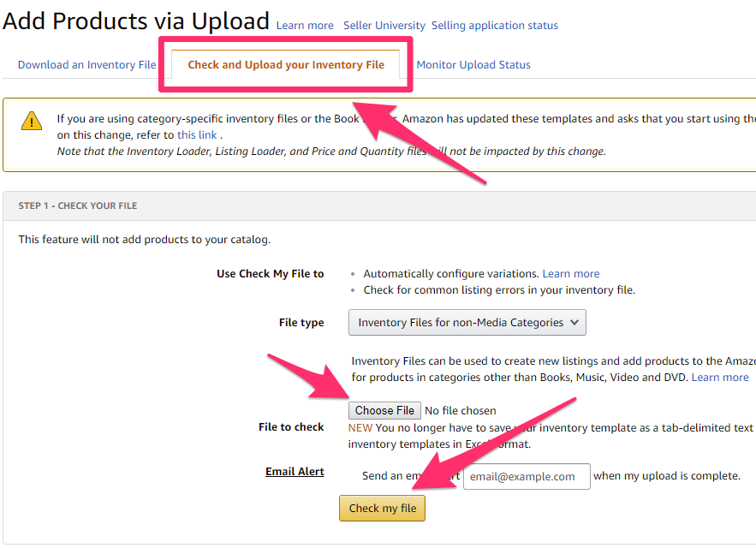Click 'This feature will not add products' text
The height and width of the screenshot is (548, 756).
tap(144, 239)
